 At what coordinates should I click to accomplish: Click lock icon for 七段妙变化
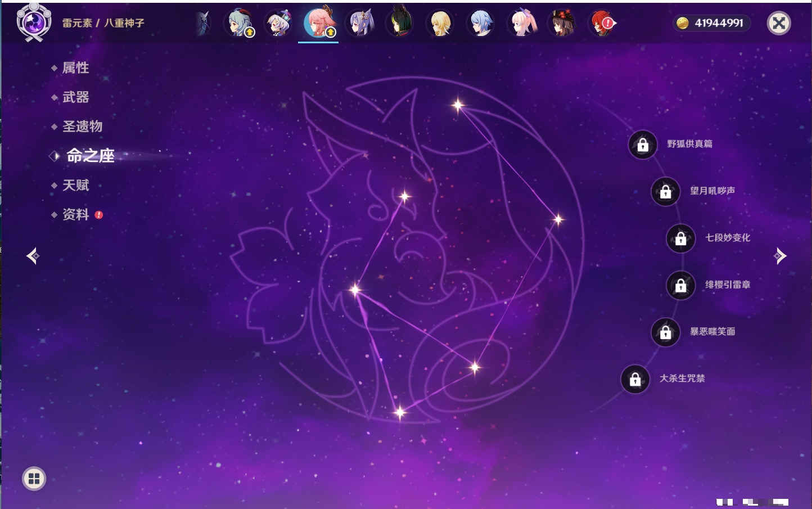click(x=681, y=238)
